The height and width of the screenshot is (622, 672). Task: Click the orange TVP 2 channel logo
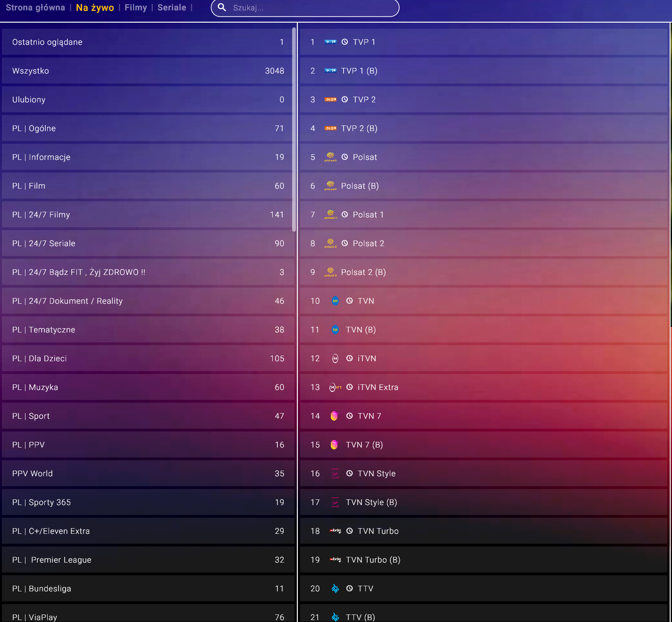click(x=330, y=100)
